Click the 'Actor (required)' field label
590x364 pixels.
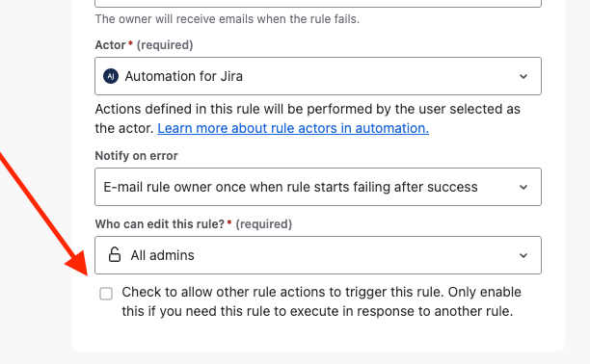144,45
